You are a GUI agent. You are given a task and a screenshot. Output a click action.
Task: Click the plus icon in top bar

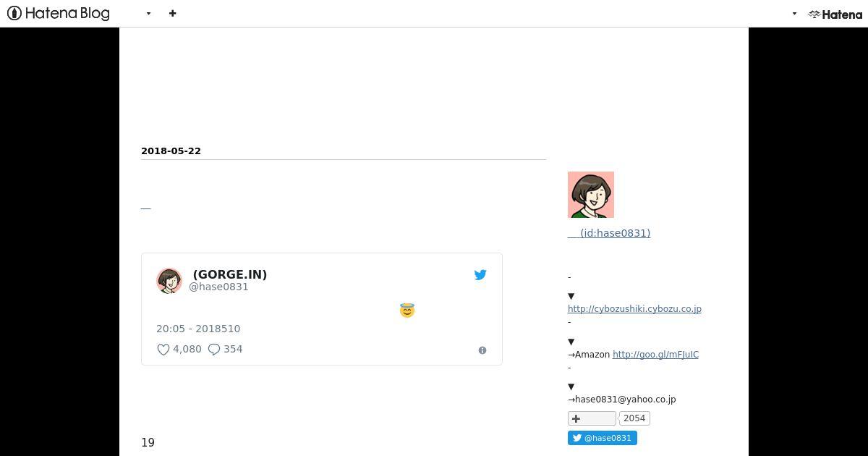tap(172, 13)
